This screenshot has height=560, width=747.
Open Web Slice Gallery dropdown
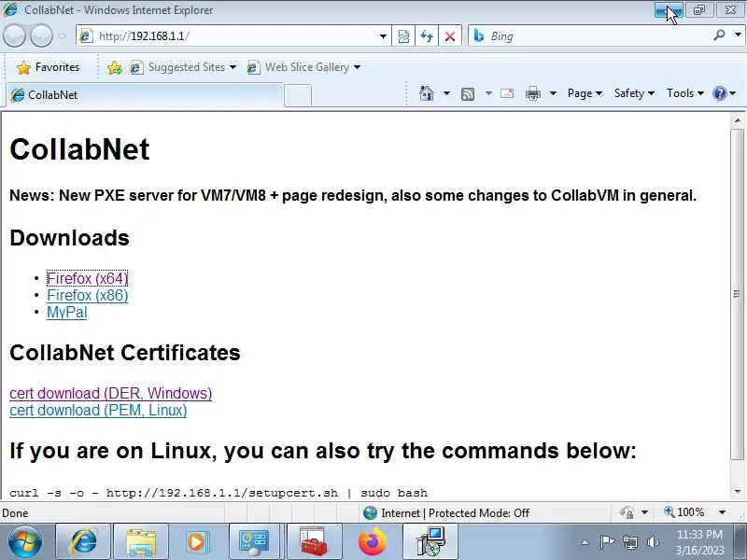(303, 67)
